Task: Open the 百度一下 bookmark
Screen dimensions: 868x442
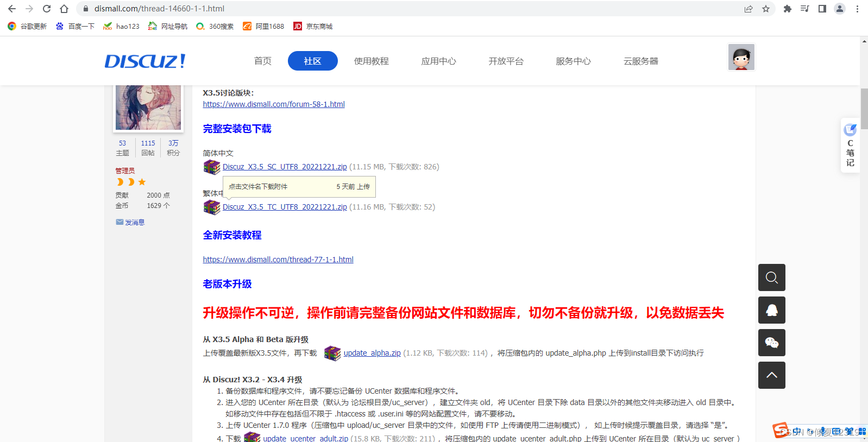Action: (75, 26)
